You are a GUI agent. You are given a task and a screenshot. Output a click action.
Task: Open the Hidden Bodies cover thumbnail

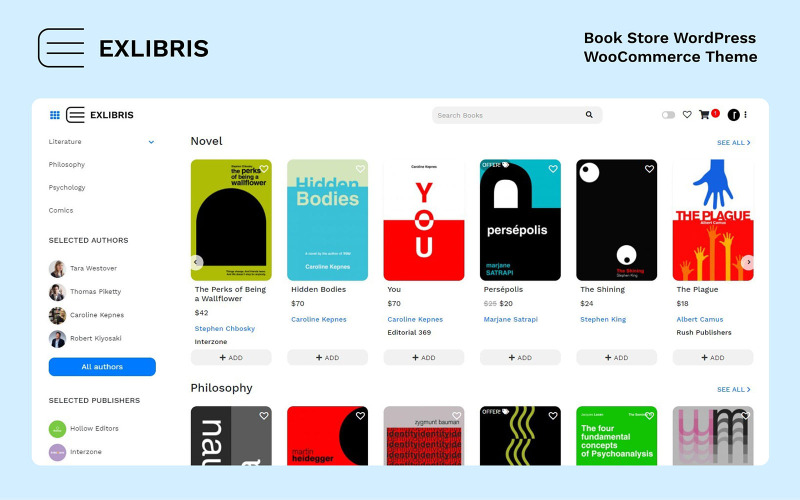328,220
